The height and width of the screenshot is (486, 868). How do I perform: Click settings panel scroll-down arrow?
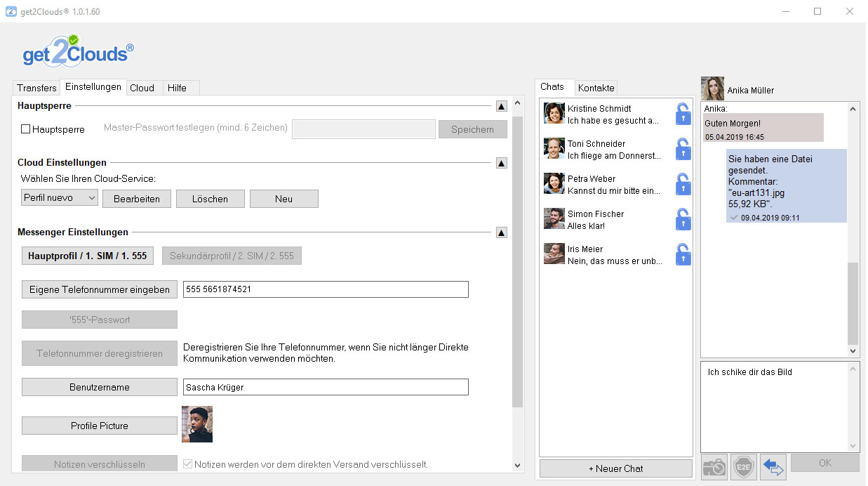click(518, 466)
